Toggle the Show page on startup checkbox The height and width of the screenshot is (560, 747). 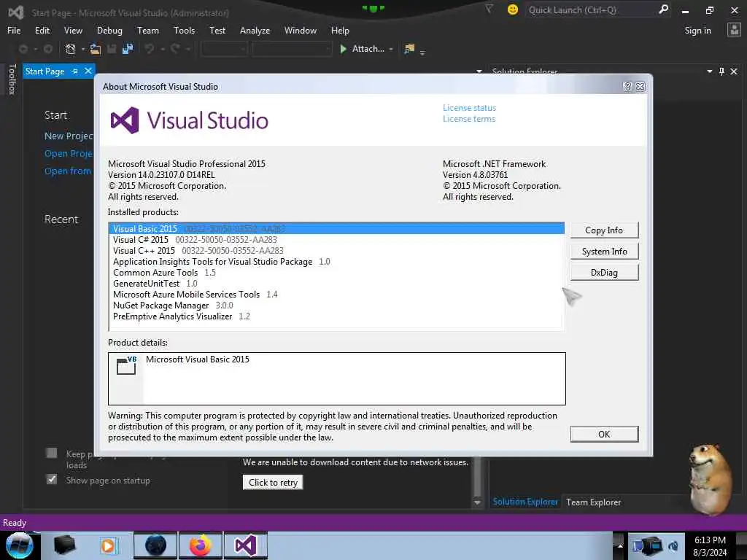click(52, 480)
